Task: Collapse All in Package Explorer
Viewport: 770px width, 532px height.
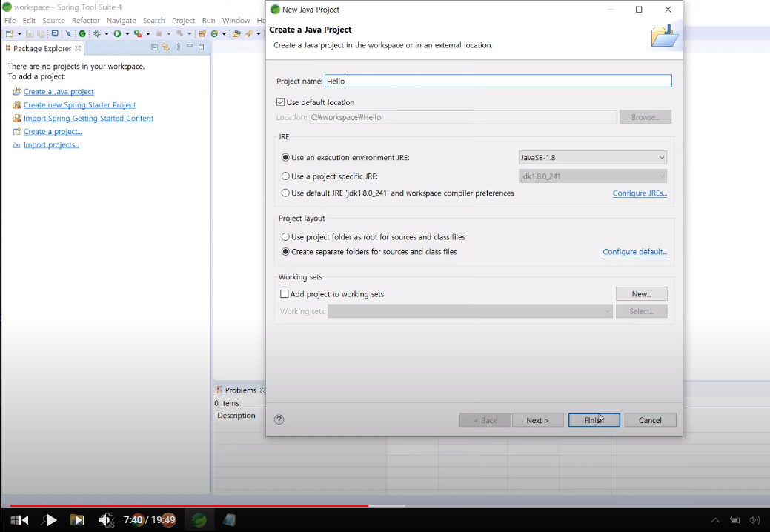Action: 154,47
